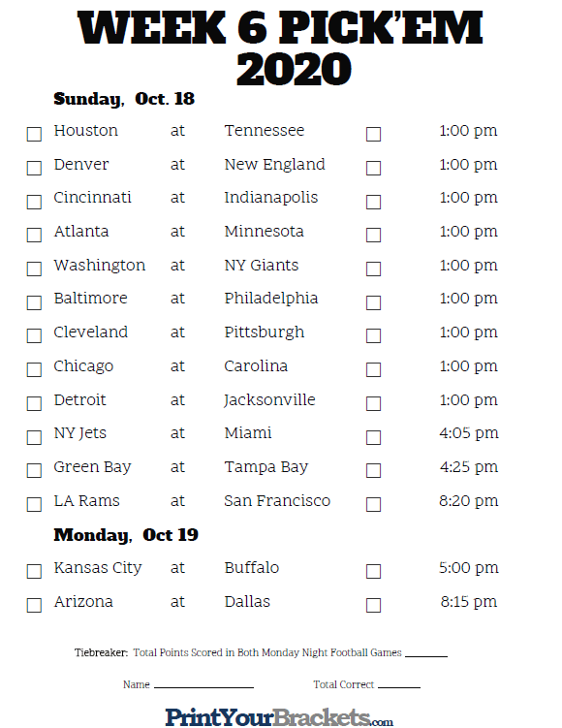Check the Houston pick box
The width and height of the screenshot is (562, 728).
34,134
